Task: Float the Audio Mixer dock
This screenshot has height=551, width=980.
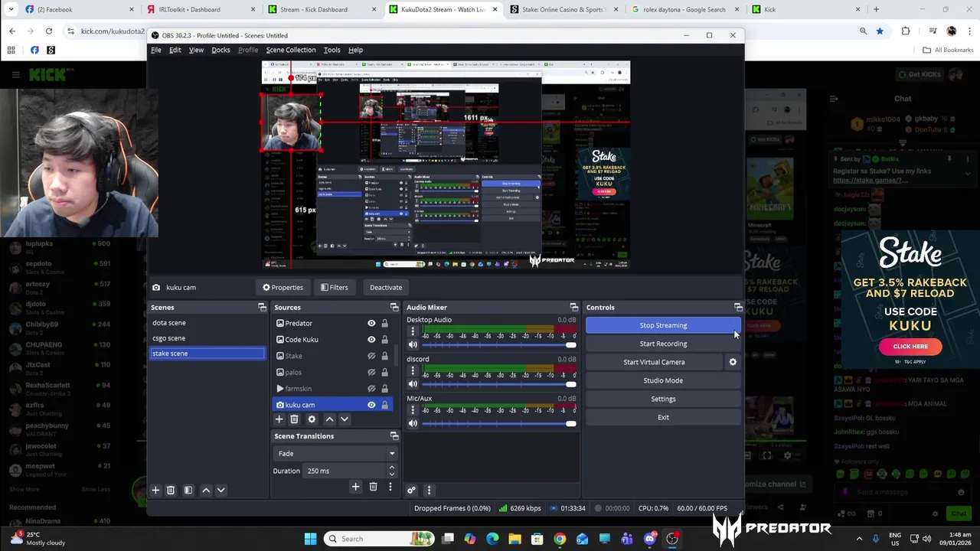Action: click(573, 308)
